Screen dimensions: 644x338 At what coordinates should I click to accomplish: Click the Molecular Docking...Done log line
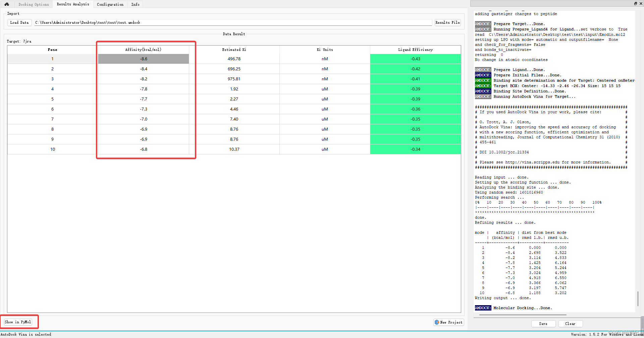(514, 308)
